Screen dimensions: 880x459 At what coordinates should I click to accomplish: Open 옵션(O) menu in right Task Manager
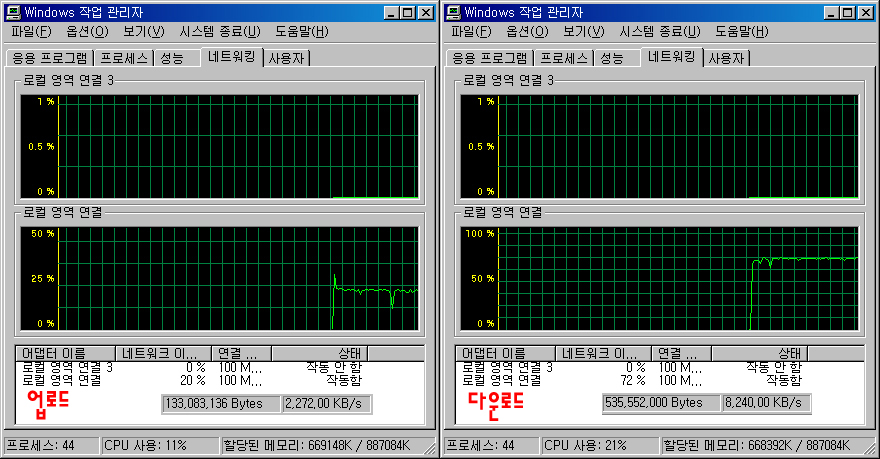pyautogui.click(x=527, y=31)
